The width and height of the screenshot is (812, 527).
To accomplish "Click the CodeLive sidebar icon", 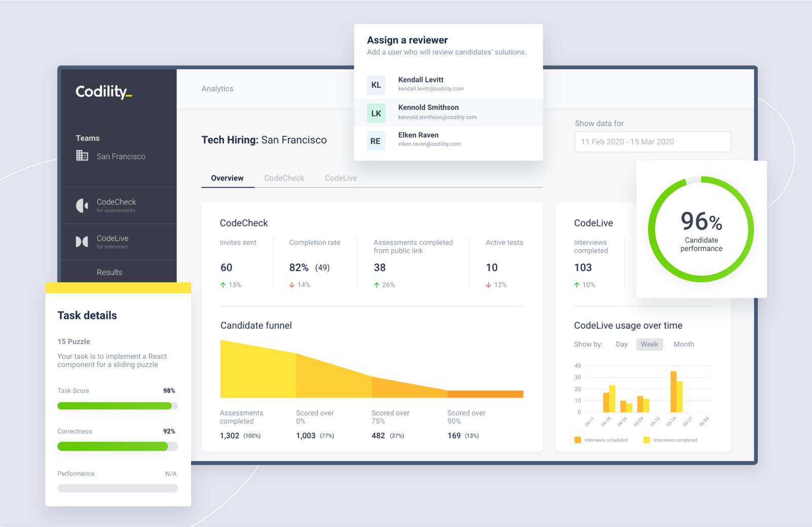I will (82, 242).
